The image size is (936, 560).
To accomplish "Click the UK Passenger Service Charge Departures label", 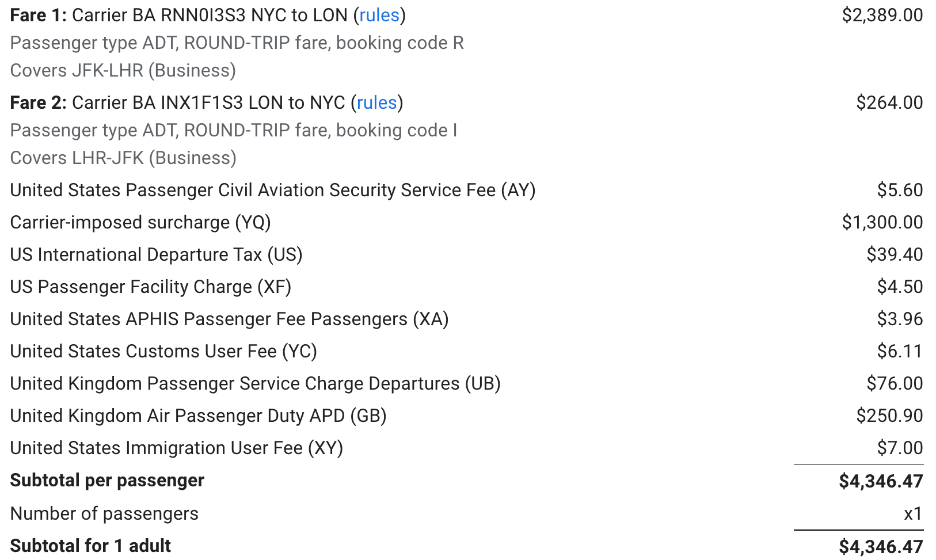I will (256, 384).
